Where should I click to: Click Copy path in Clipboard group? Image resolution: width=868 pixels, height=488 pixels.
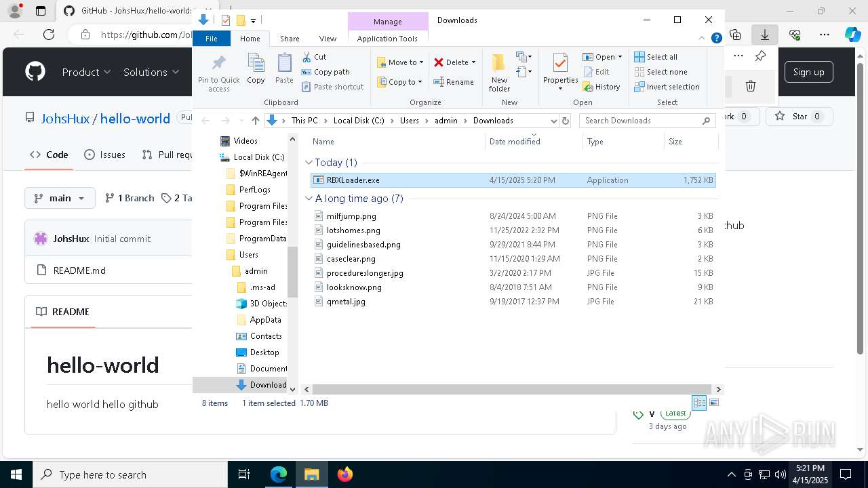pos(325,72)
